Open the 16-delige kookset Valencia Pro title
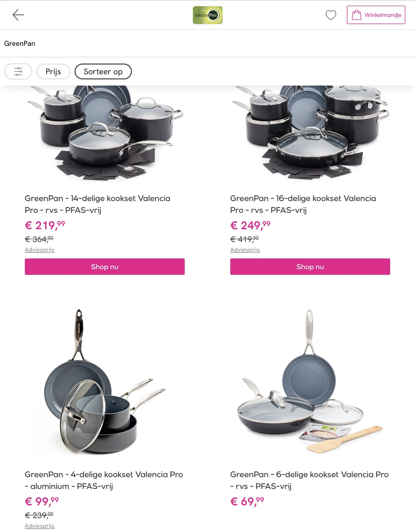The width and height of the screenshot is (415, 532). [x=303, y=204]
